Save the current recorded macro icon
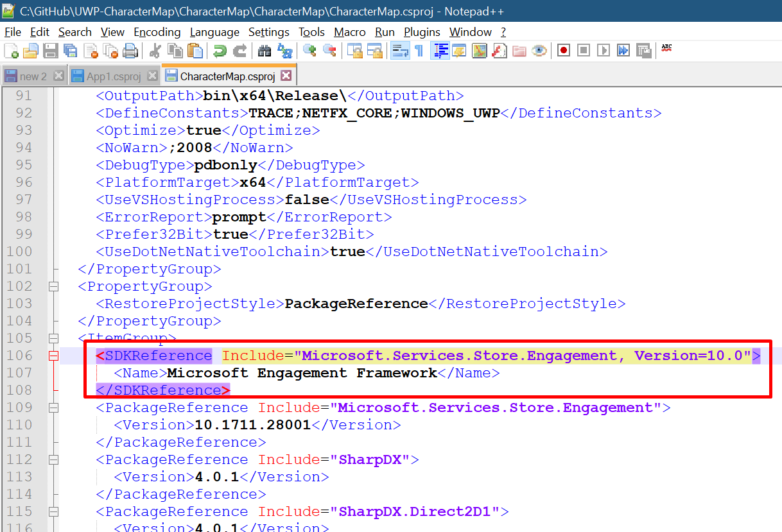The width and height of the screenshot is (782, 532). pyautogui.click(x=643, y=51)
